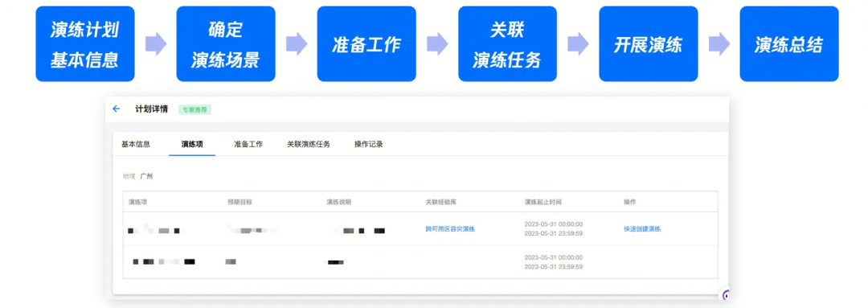Open the 关联演练任务 tab
The image size is (868, 308).
coord(309,145)
